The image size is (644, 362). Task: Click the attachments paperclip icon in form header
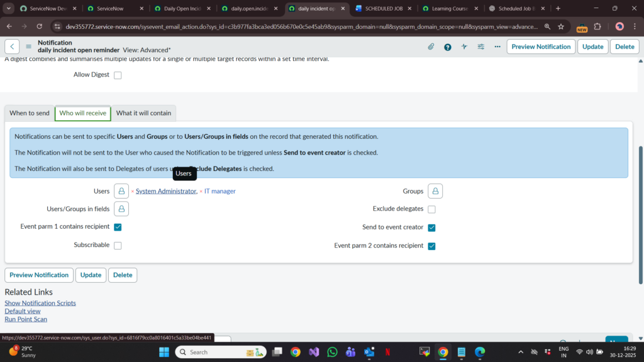click(431, 47)
